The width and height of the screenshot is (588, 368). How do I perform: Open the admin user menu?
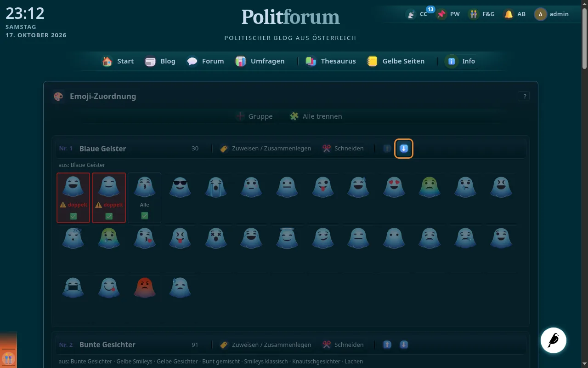[551, 14]
